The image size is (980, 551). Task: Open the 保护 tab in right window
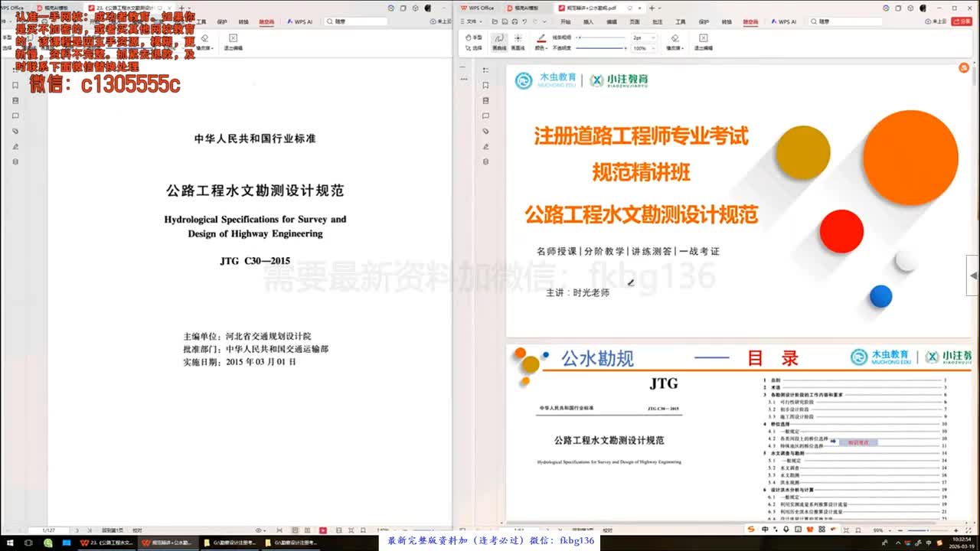[704, 22]
